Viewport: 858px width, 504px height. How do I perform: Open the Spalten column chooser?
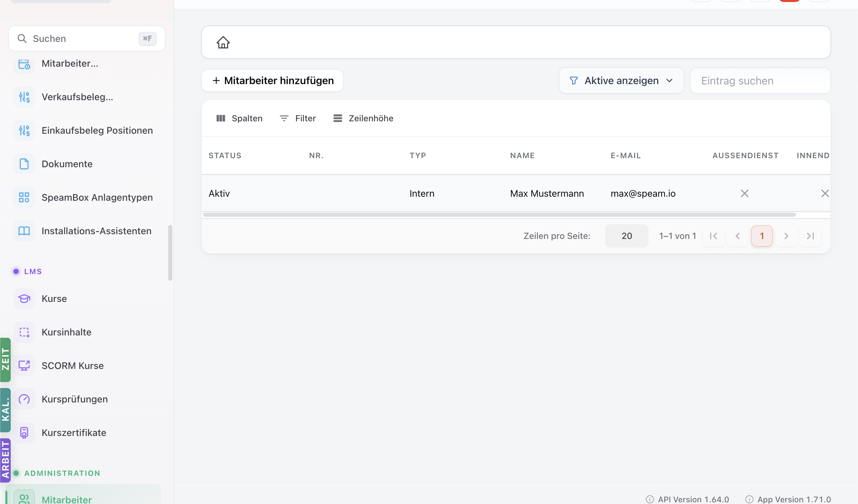[239, 118]
